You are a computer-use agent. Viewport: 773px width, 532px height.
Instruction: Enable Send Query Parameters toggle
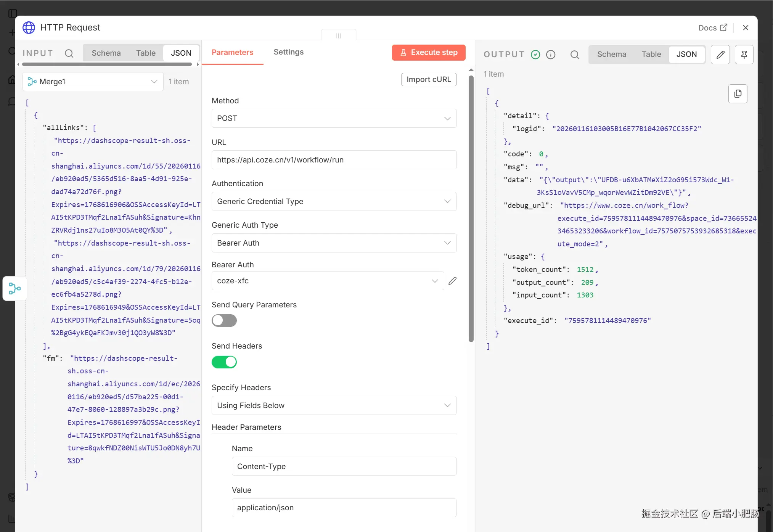(224, 320)
